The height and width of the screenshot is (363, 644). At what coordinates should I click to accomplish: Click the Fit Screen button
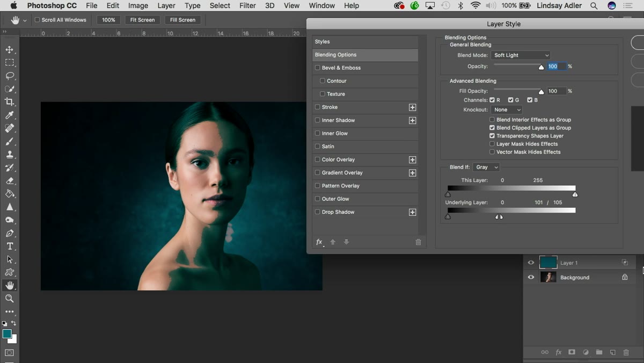click(143, 20)
